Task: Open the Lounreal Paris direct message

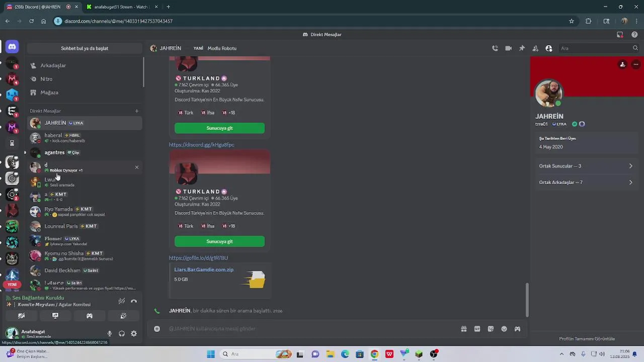Action: [85, 226]
